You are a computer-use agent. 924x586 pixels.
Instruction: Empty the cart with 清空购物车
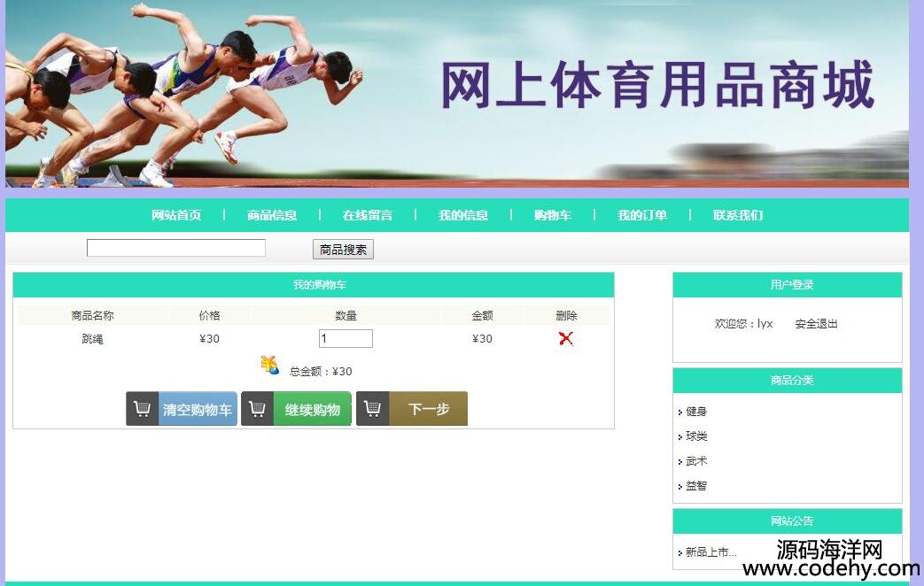pyautogui.click(x=182, y=409)
